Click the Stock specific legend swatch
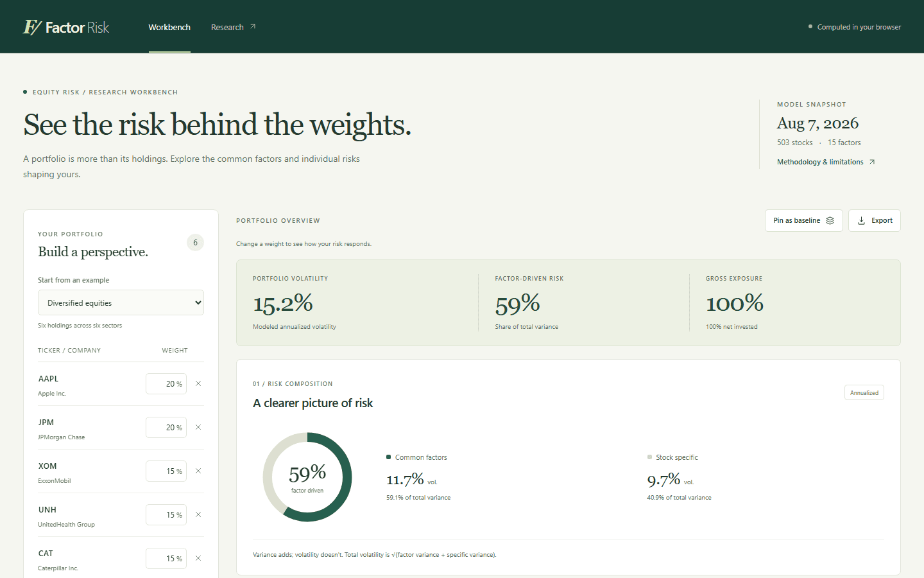This screenshot has width=924, height=578. click(649, 457)
